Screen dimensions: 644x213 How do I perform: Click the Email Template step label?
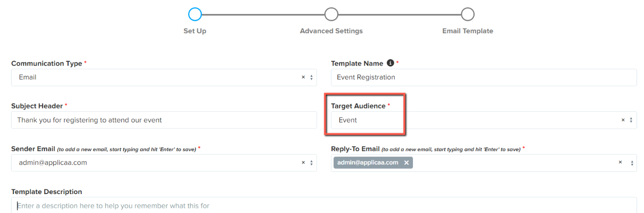coord(468,31)
